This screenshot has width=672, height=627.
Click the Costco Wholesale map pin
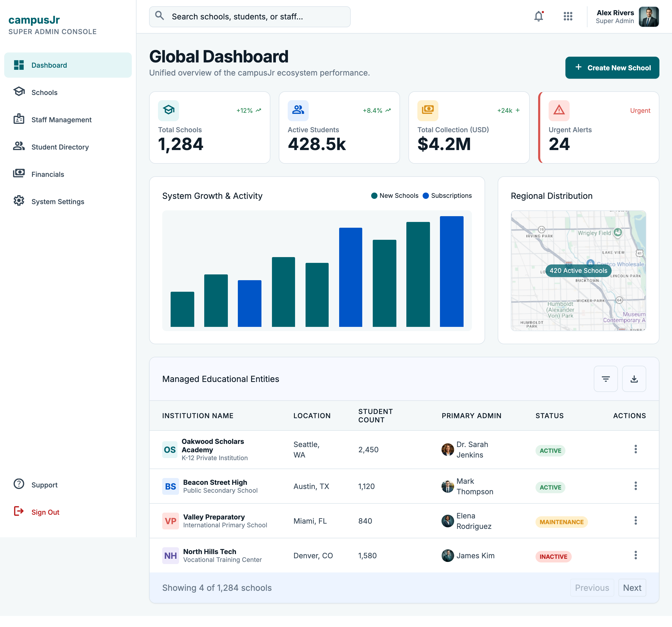590,263
